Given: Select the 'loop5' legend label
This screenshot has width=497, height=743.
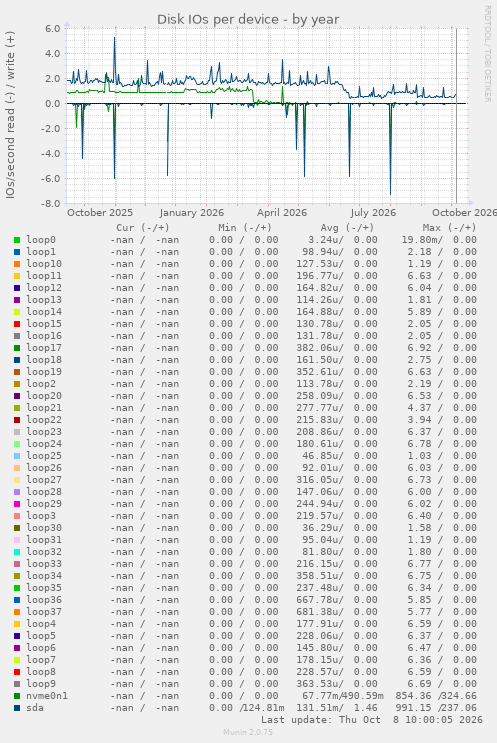Looking at the screenshot, I should [41, 636].
